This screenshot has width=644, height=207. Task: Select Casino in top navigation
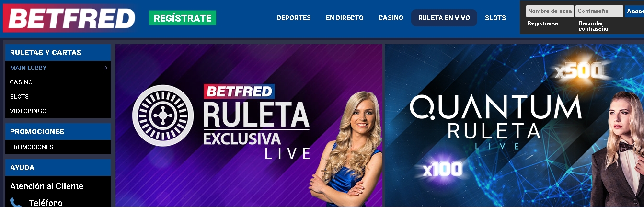[391, 18]
